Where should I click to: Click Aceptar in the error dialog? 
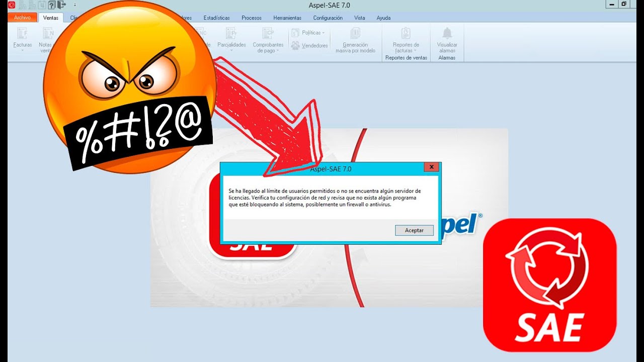pyautogui.click(x=414, y=230)
